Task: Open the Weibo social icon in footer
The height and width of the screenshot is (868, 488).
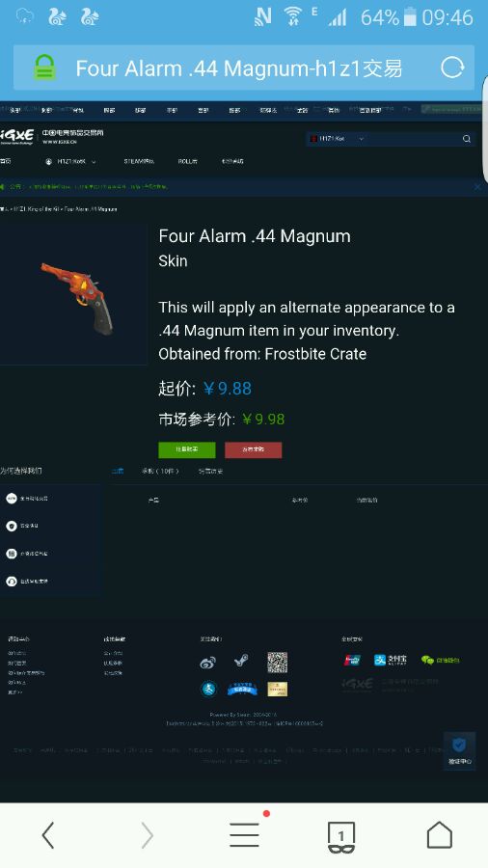Action: 208,662
